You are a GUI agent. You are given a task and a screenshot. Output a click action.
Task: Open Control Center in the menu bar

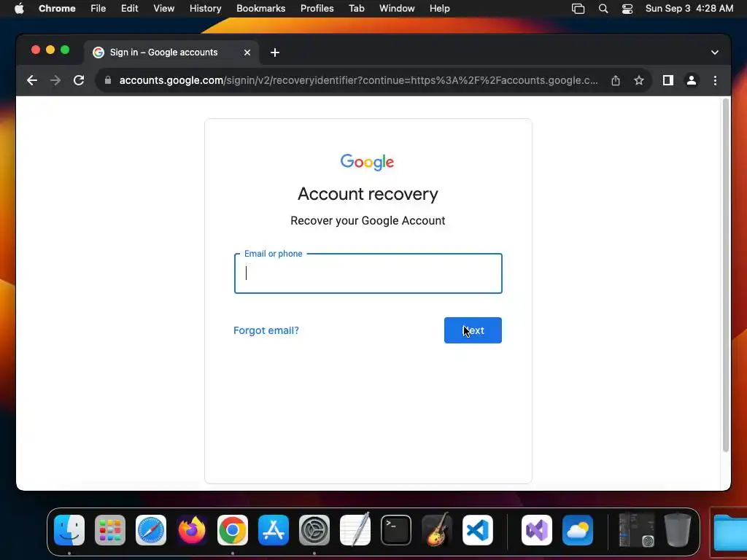pos(627,9)
